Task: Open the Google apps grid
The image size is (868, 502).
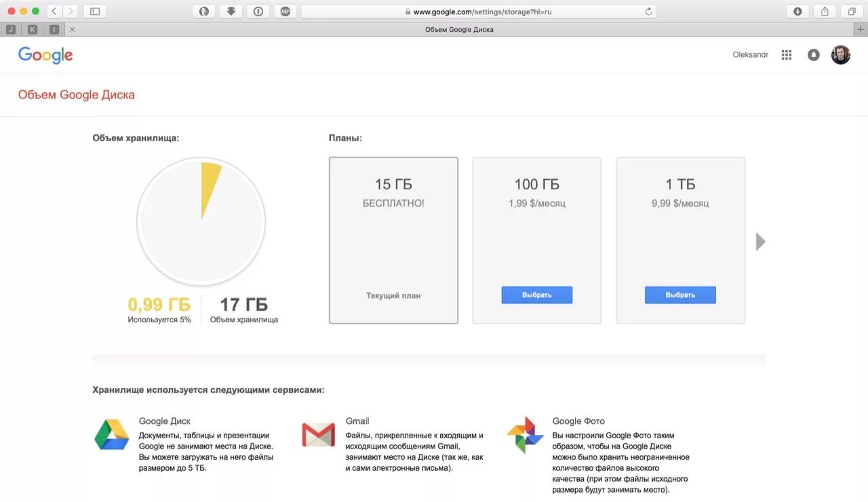Action: (x=787, y=55)
